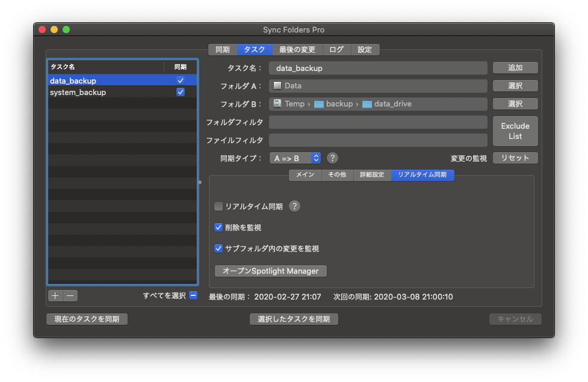The height and width of the screenshot is (382, 588).
Task: Open the 最後の変更 tab
Action: coord(297,49)
